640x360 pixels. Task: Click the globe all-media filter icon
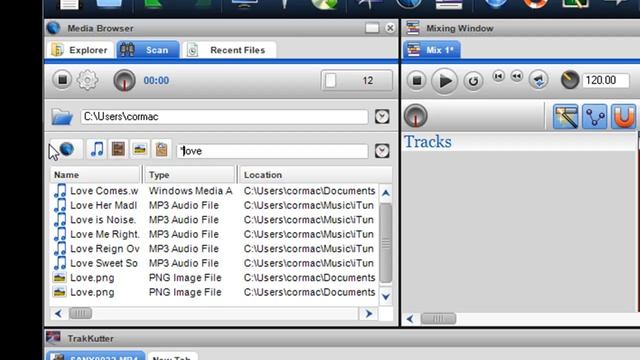(x=67, y=149)
